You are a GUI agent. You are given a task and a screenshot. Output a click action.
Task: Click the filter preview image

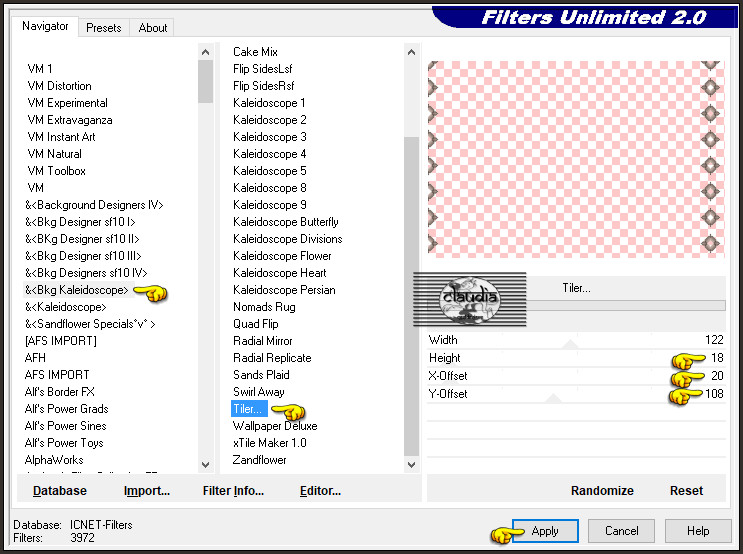pyautogui.click(x=576, y=159)
